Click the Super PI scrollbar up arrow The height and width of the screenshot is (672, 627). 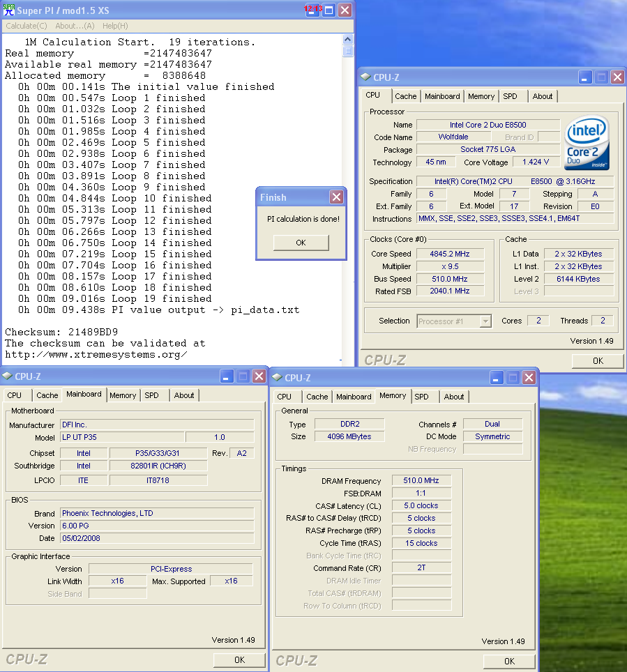[x=348, y=39]
